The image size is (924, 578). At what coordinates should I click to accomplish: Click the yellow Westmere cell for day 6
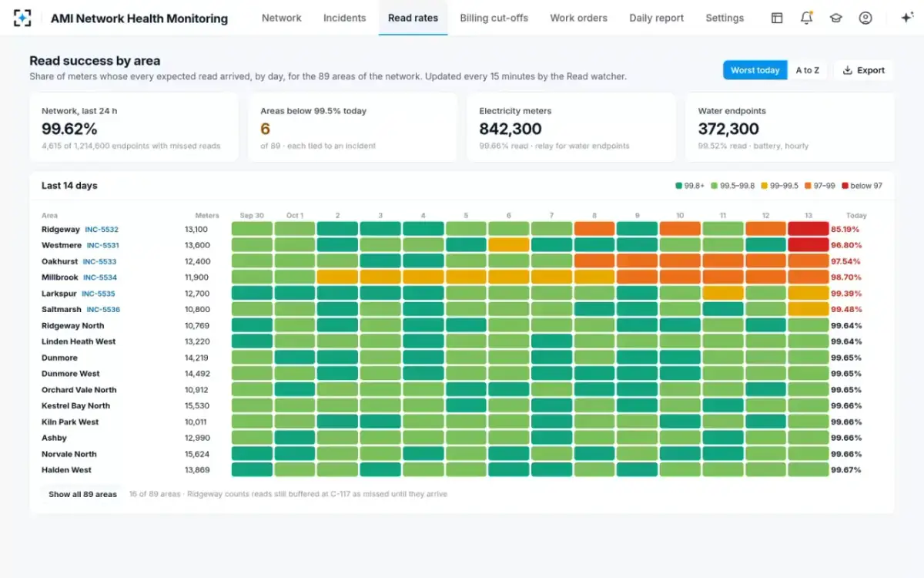pos(508,245)
